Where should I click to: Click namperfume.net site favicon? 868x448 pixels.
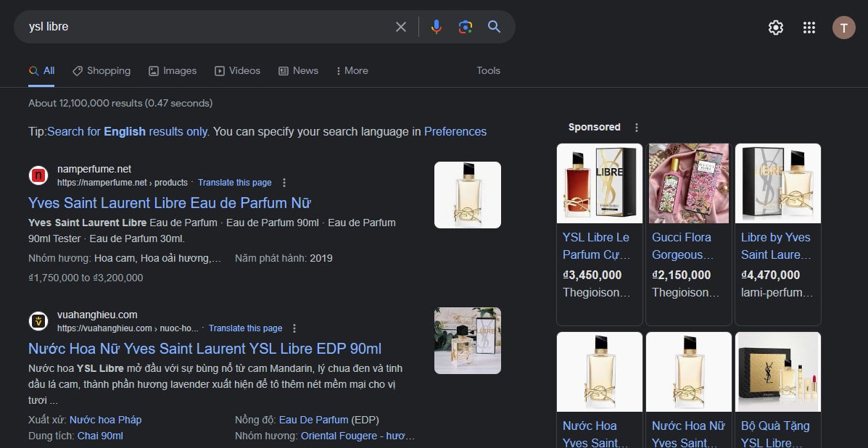[x=38, y=175]
